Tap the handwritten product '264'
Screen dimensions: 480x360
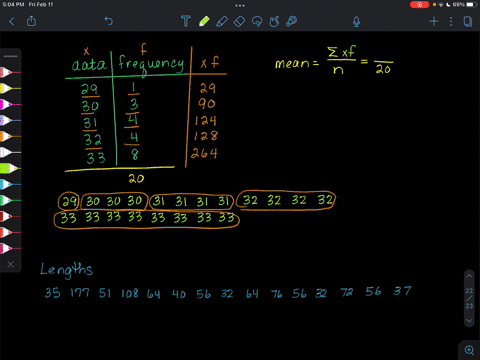point(204,153)
